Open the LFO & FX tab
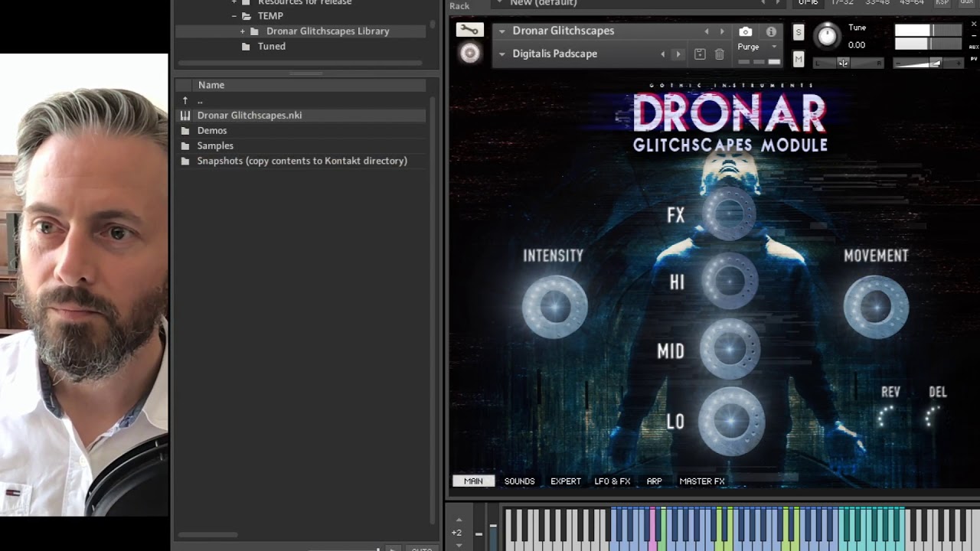The image size is (980, 551). pyautogui.click(x=612, y=481)
